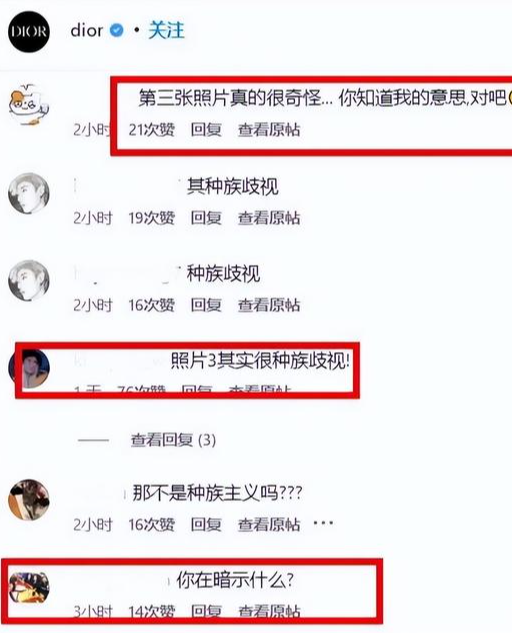Open avatar beside the 种族歧视 comment with 16次赞
The width and height of the screenshot is (512, 633).
(29, 280)
